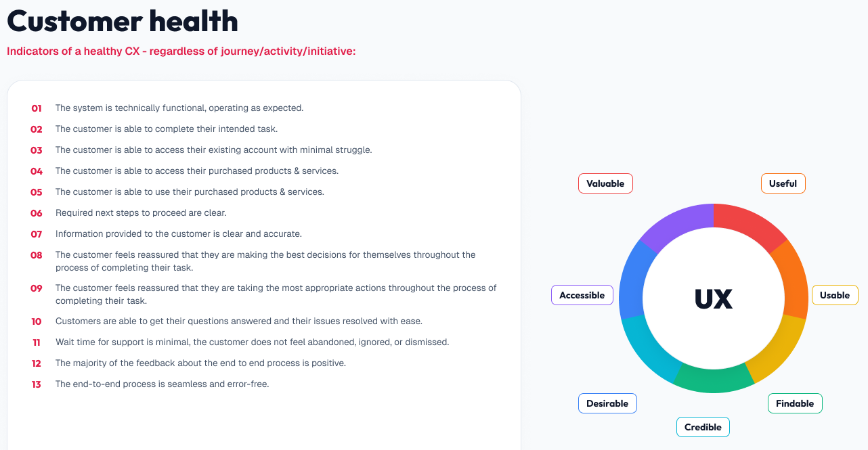
Task: Click the UX text in the ring center
Action: pyautogui.click(x=714, y=298)
